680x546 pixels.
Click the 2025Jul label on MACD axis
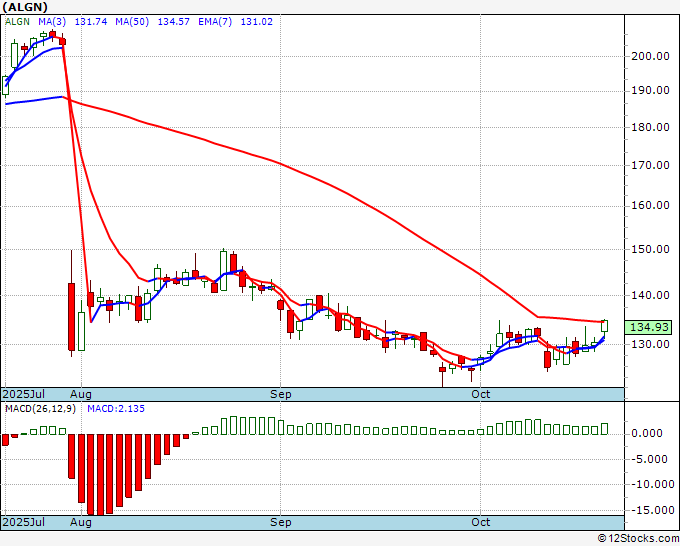[23, 522]
